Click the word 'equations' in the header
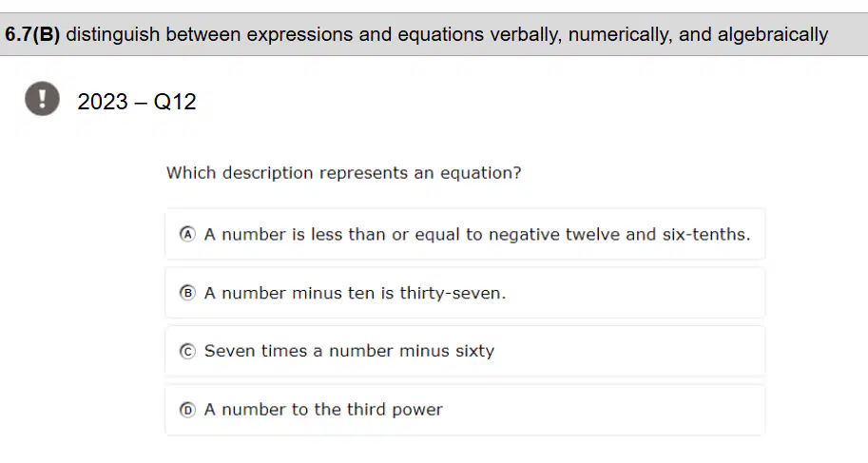 440,35
